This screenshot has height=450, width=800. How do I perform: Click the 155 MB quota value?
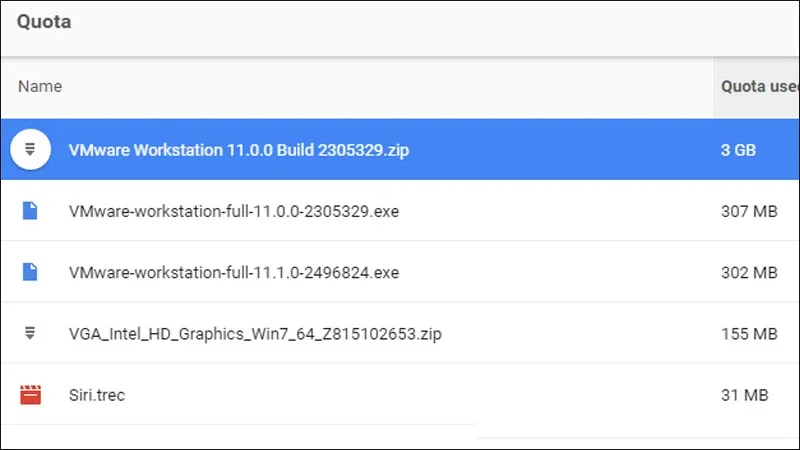[749, 334]
